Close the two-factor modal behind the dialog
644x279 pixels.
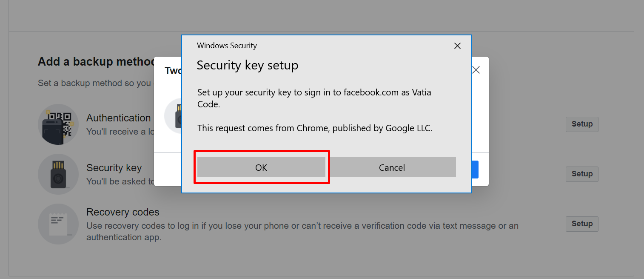click(476, 70)
